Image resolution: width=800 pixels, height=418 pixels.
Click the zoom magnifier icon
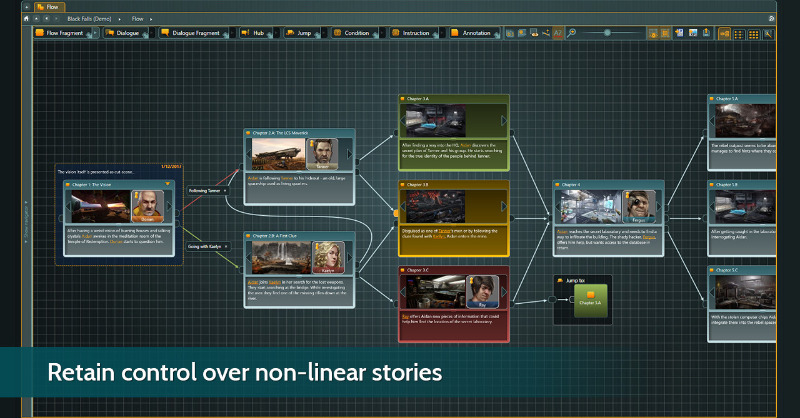[571, 33]
